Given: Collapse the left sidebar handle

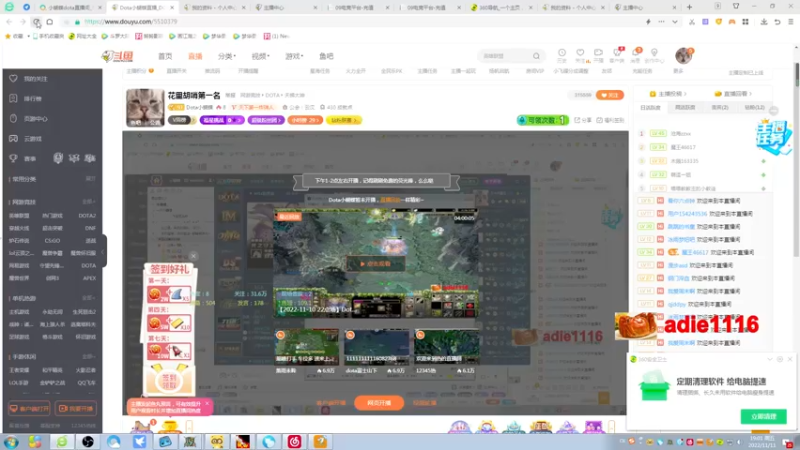Looking at the screenshot, I should (x=104, y=251).
